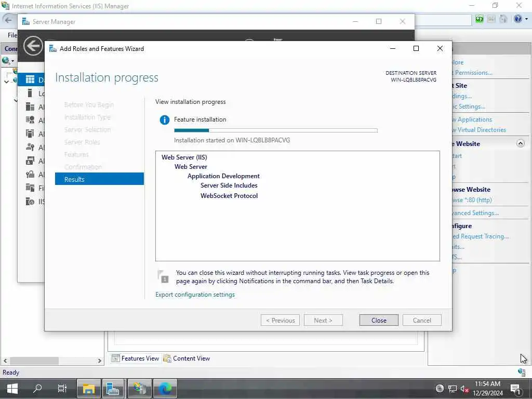Click the Installation Type wizard step

(87, 117)
